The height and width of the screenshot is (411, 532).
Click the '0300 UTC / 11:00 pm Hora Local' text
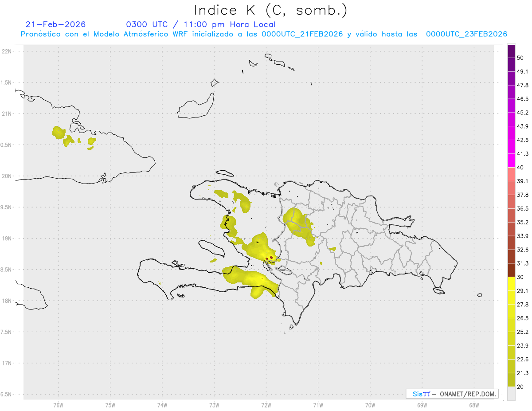[201, 24]
